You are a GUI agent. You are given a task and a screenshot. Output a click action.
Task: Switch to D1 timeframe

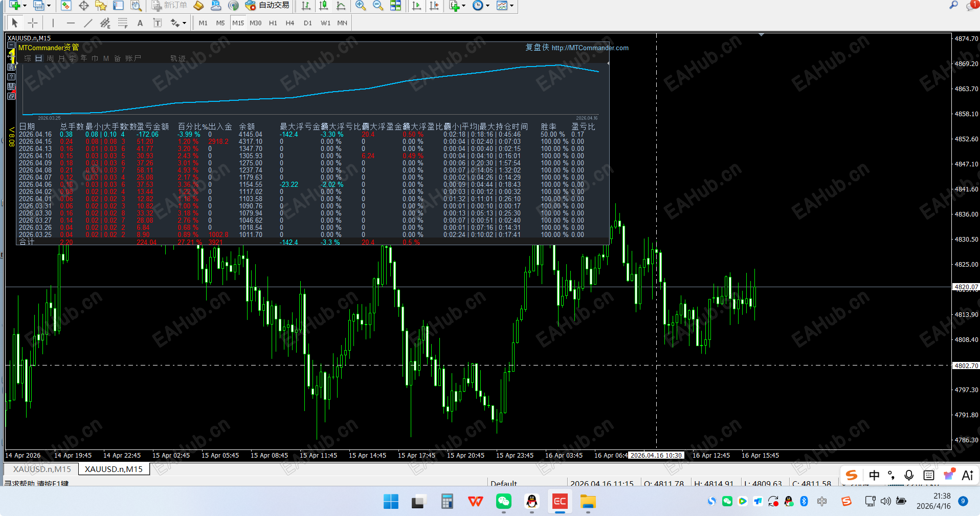(308, 23)
